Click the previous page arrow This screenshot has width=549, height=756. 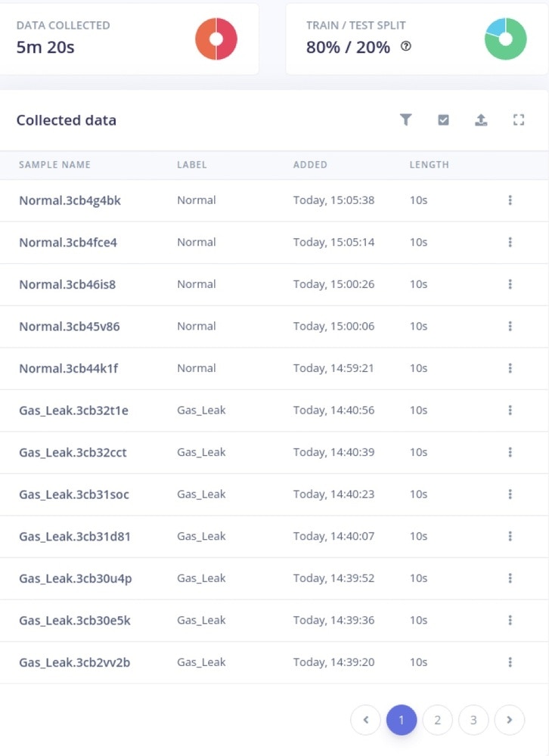click(x=366, y=720)
